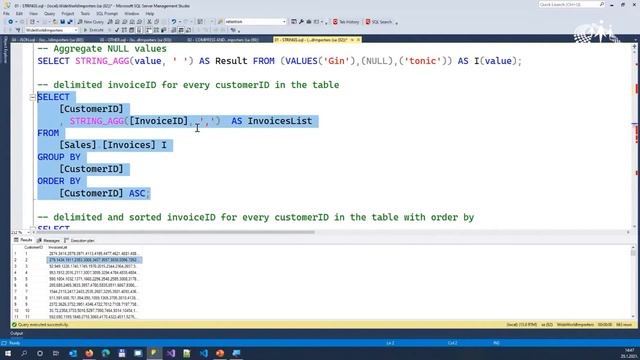The height and width of the screenshot is (360, 640).
Task: Pin the 01 - STRINGS.sql tab
Action: click(352, 40)
